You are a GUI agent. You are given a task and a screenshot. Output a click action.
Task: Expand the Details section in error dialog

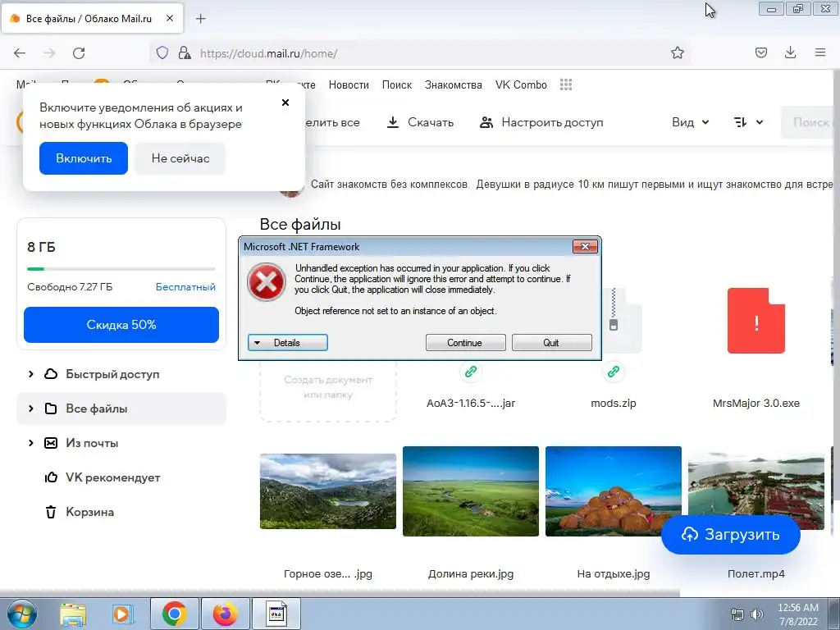click(x=288, y=343)
